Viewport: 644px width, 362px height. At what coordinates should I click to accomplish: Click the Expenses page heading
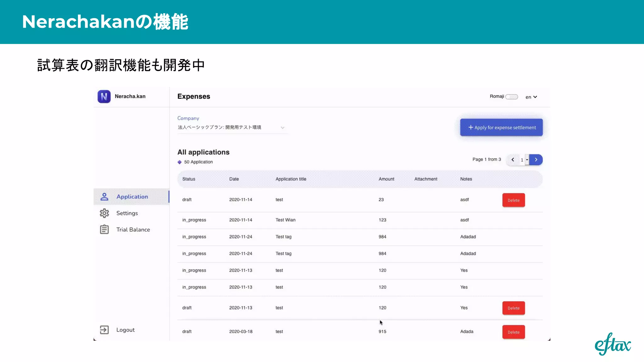click(x=194, y=96)
